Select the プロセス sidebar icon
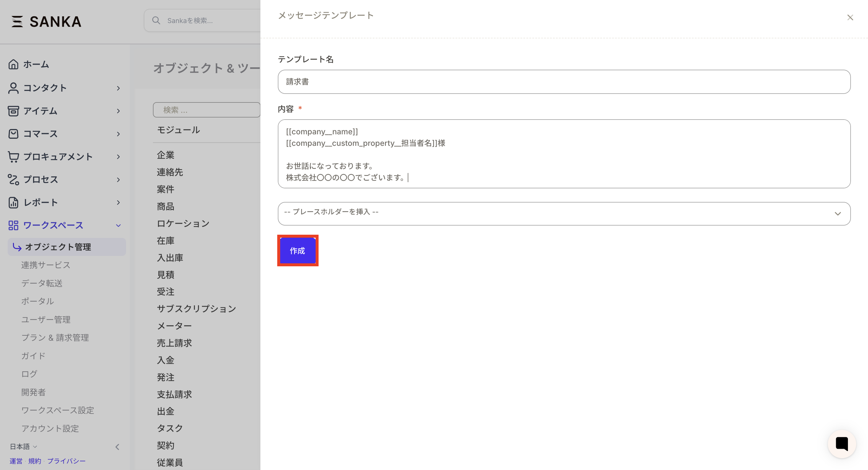 coord(14,179)
